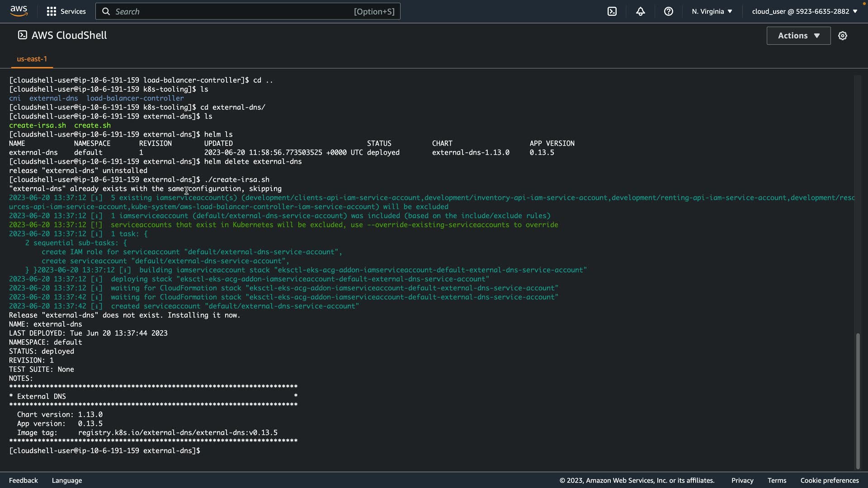This screenshot has height=488, width=868.
Task: Click the Services menu label
Action: click(73, 11)
